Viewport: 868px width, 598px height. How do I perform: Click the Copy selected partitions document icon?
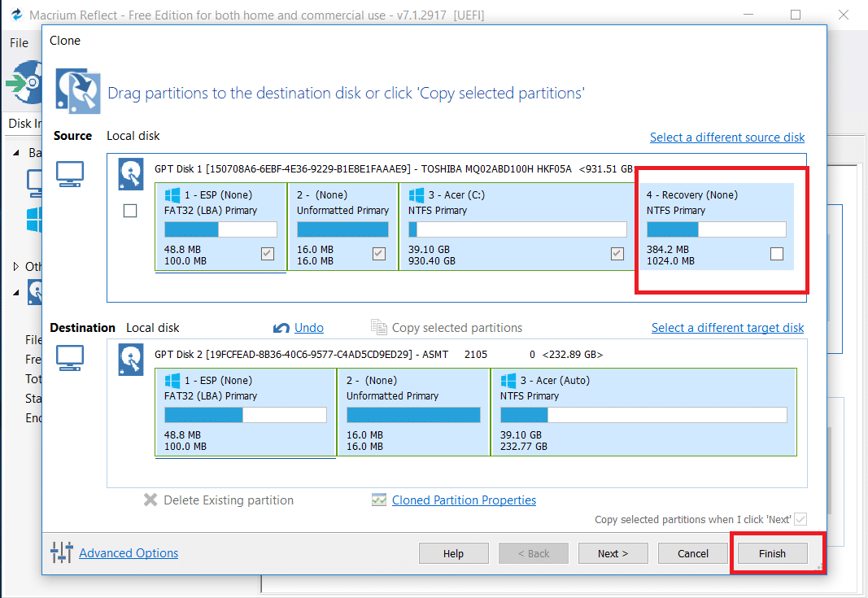[x=378, y=327]
